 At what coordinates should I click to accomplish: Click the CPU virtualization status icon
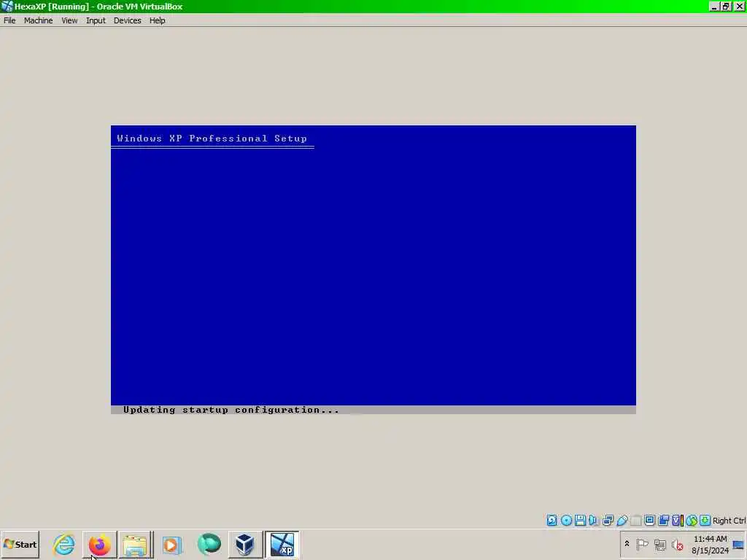(677, 521)
